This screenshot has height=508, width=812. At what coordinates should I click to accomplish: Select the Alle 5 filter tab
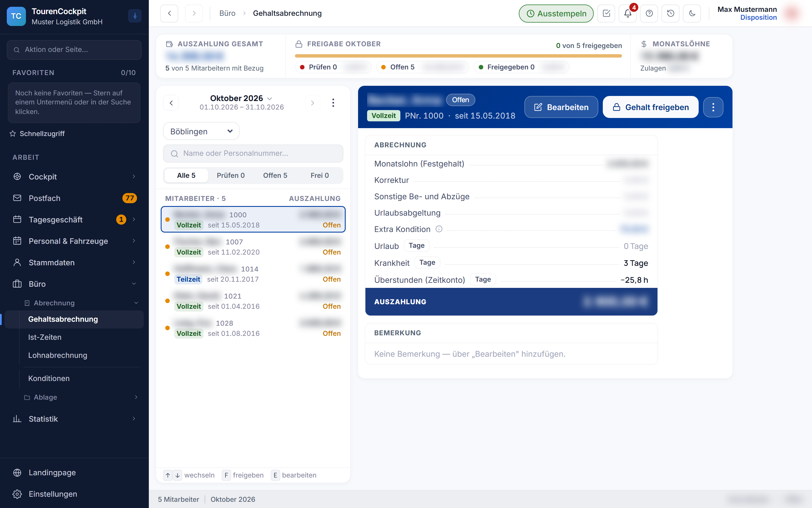[x=186, y=175]
